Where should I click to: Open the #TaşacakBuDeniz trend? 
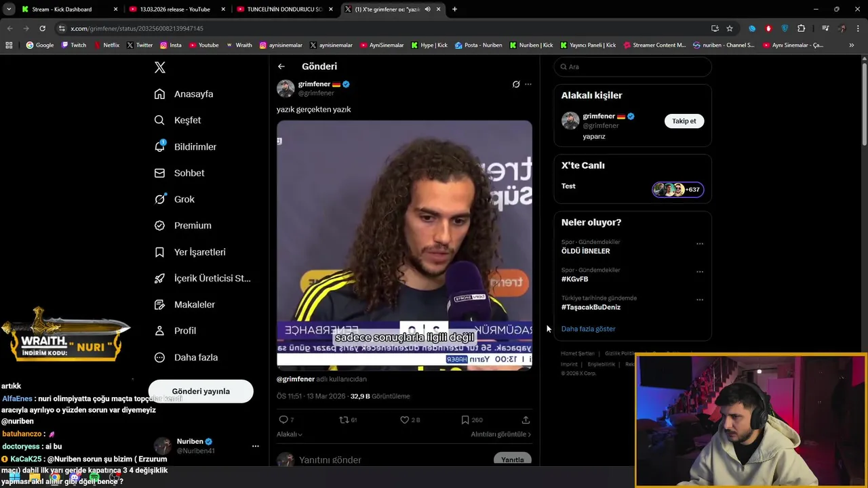click(x=591, y=307)
